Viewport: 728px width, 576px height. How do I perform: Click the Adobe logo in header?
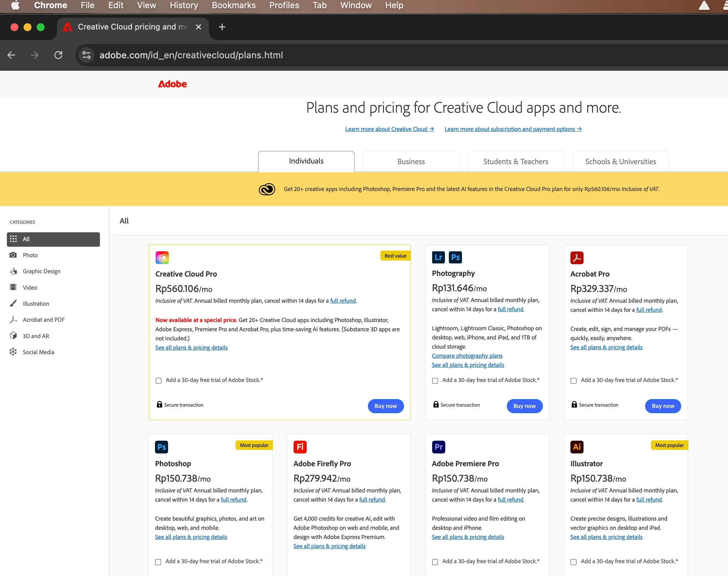click(172, 84)
